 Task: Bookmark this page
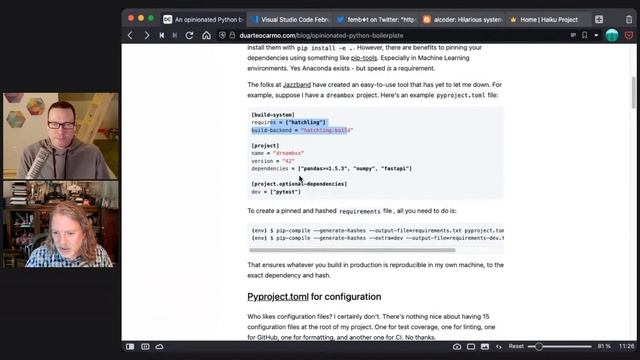(x=584, y=36)
